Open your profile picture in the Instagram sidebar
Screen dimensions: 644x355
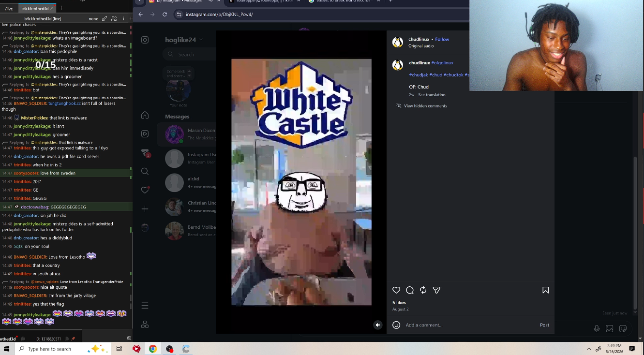[x=145, y=228]
